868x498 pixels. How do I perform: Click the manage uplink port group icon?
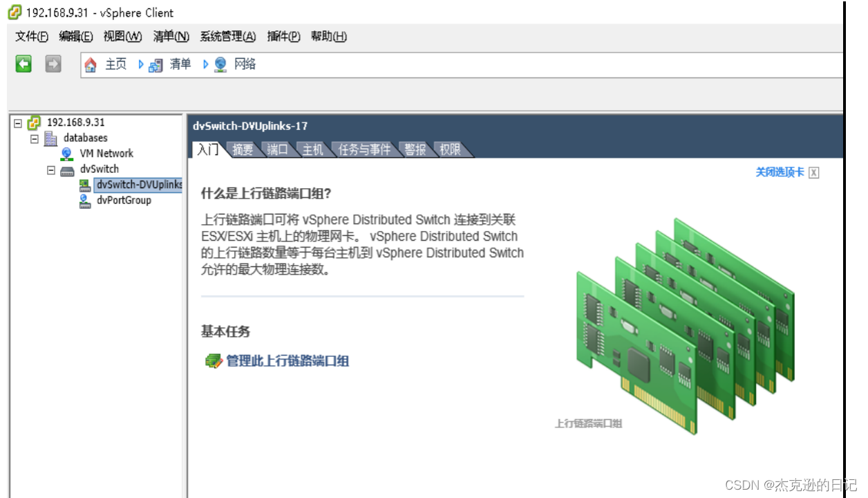pyautogui.click(x=214, y=361)
